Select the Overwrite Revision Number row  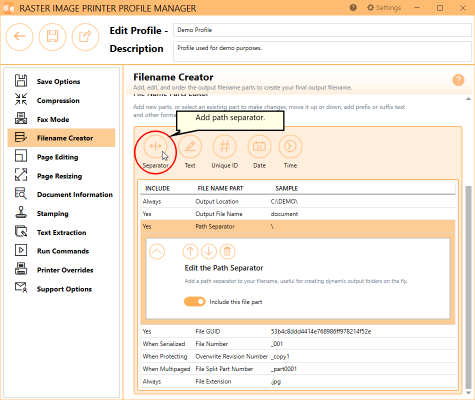tap(298, 356)
